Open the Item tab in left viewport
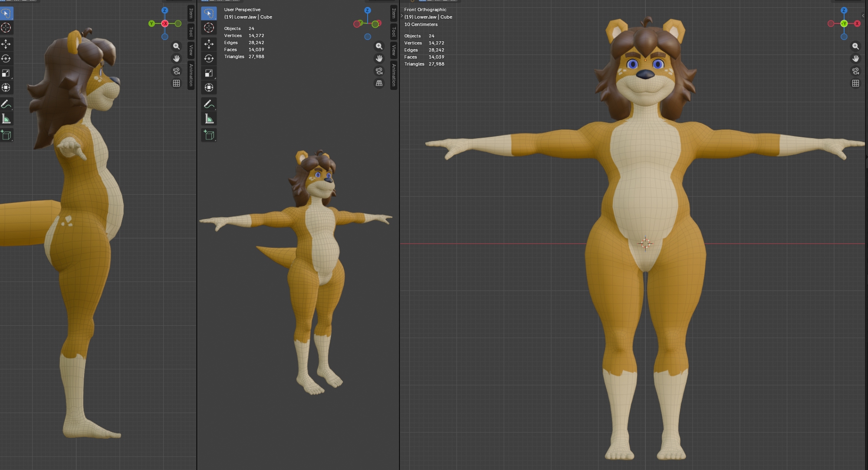 [191, 13]
